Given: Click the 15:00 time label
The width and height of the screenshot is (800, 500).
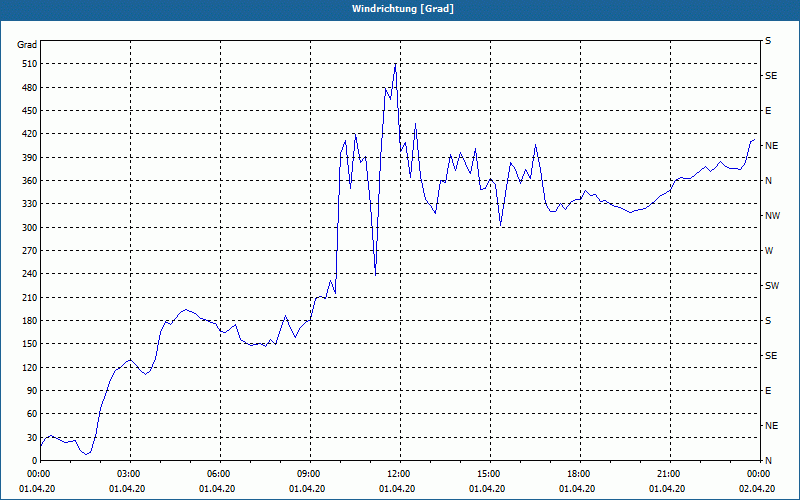Looking at the screenshot, I should (490, 474).
